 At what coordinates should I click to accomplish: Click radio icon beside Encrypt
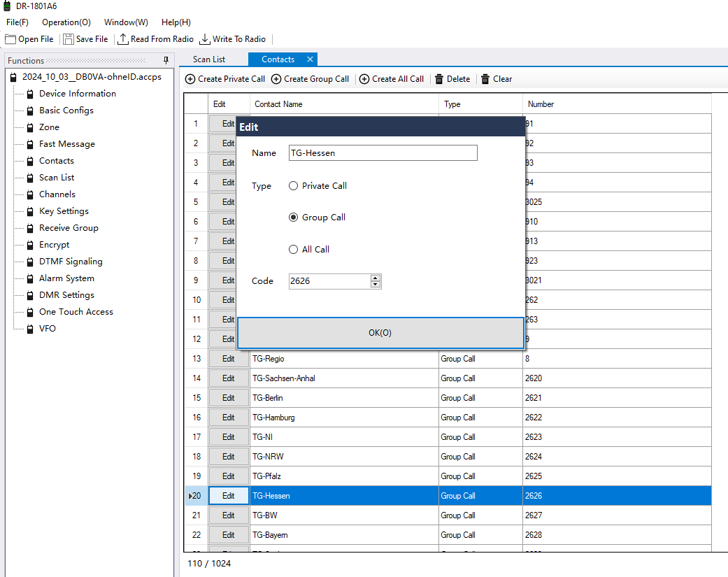[30, 245]
